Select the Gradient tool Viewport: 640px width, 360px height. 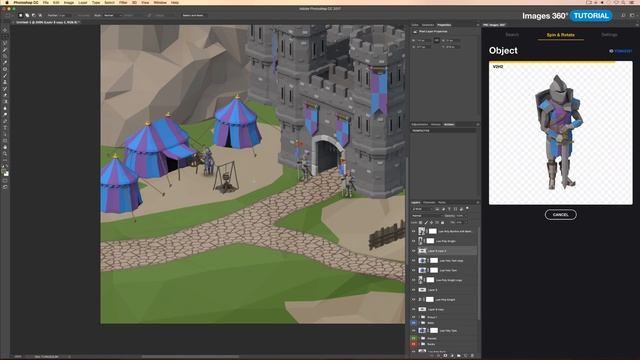[5, 102]
